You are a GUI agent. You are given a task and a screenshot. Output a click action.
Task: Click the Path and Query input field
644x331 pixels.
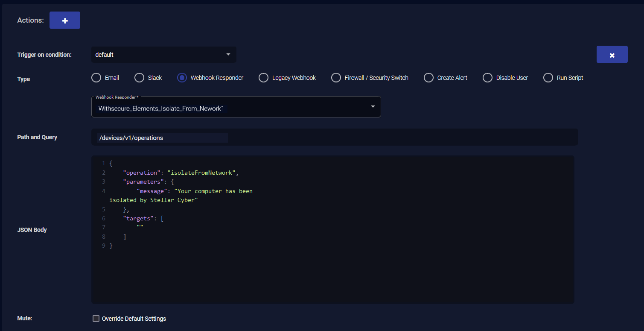335,138
